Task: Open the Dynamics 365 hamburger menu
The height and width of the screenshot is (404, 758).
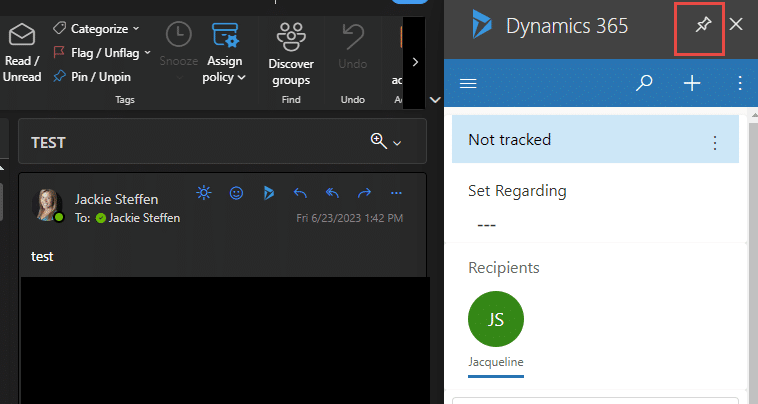Action: (x=468, y=83)
